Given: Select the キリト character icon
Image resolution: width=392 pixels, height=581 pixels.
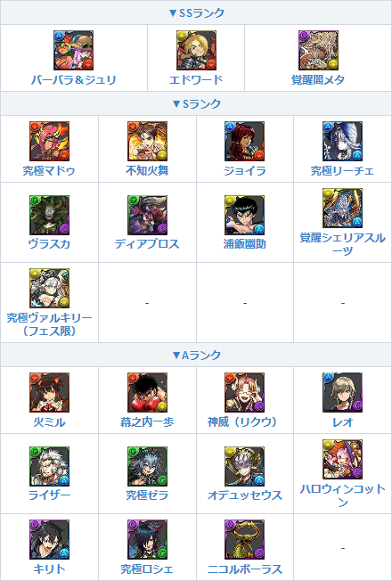Looking at the screenshot, I should point(49,539).
